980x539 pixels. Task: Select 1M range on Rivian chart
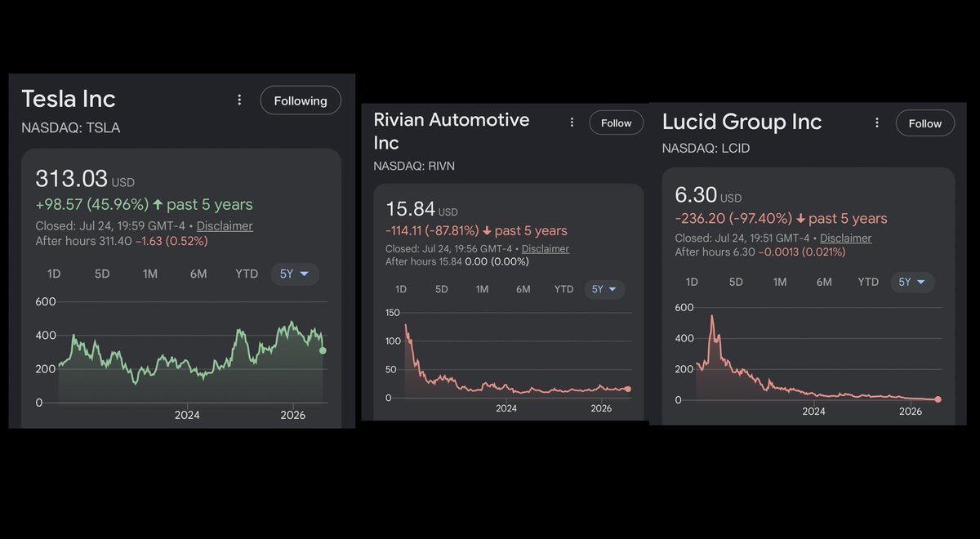tap(483, 289)
